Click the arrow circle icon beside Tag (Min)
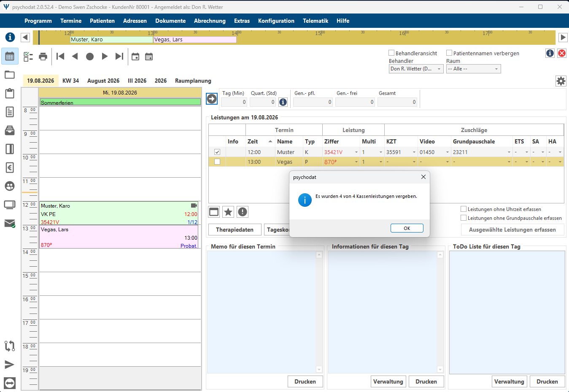 [212, 99]
